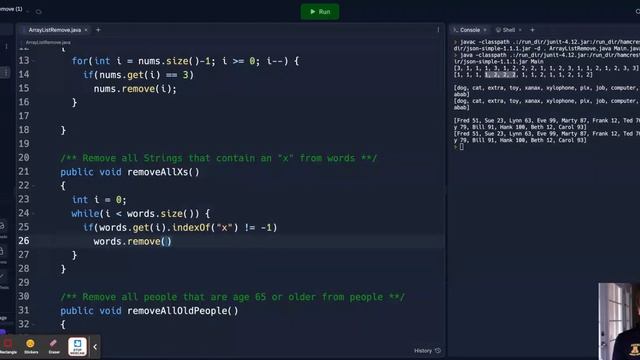
Task: Open the Stickers annotation tool
Action: click(31, 347)
